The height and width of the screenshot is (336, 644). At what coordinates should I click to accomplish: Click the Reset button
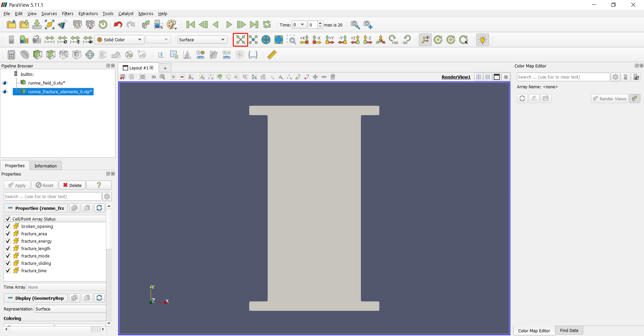tap(45, 185)
